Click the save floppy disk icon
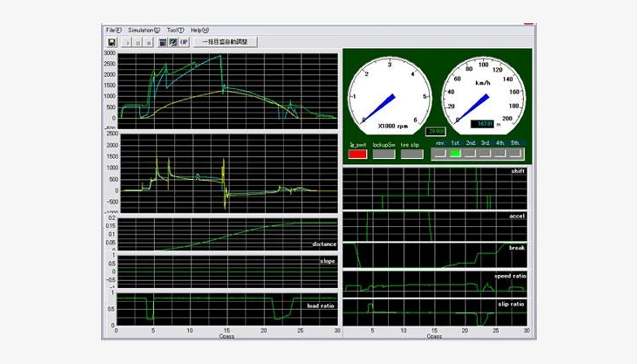637x364 pixels. point(111,42)
